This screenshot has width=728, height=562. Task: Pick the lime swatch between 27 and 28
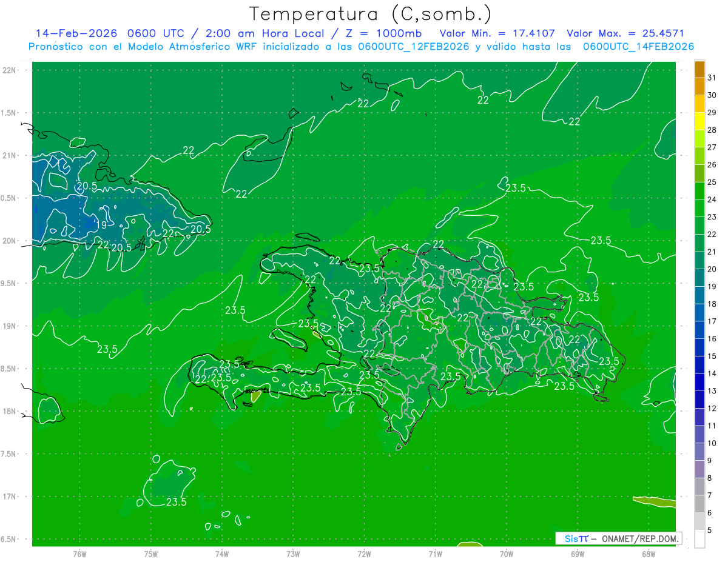tap(699, 138)
